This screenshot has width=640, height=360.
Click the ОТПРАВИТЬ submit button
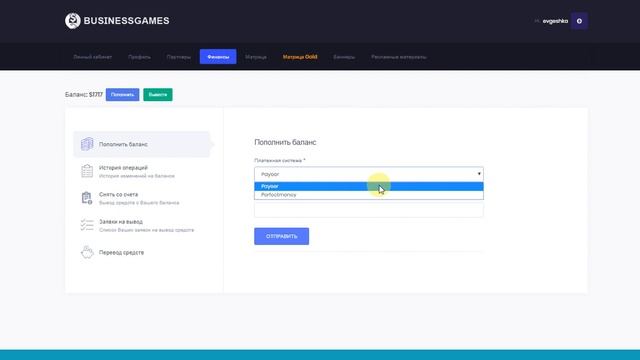[282, 236]
